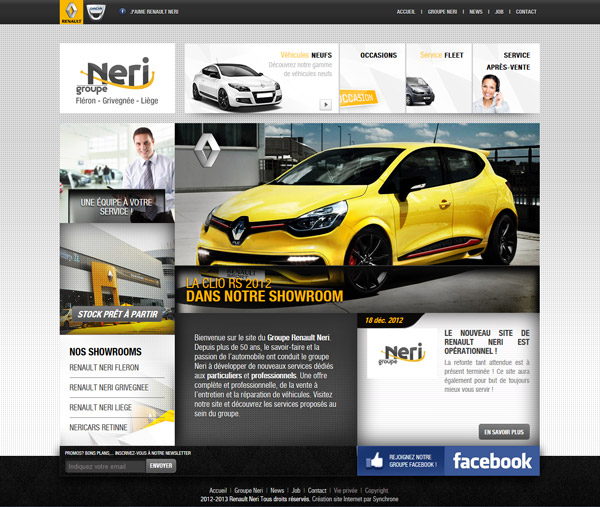This screenshot has height=507, width=600.
Task: Go to ACCUEIL in top menu
Action: tap(406, 12)
